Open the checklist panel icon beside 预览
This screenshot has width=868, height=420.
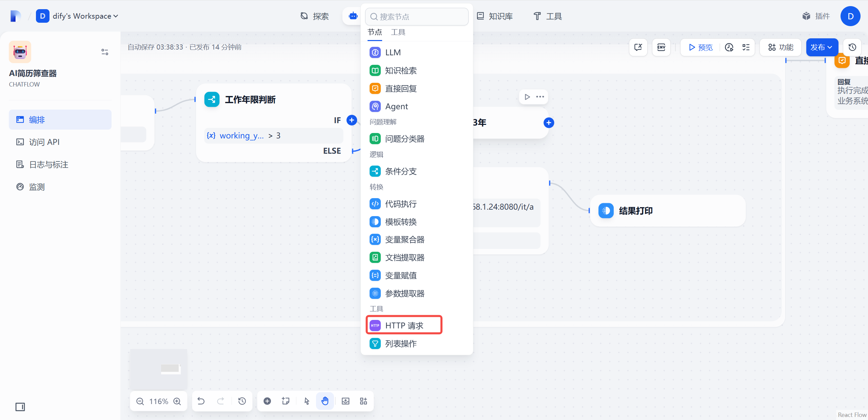(746, 47)
